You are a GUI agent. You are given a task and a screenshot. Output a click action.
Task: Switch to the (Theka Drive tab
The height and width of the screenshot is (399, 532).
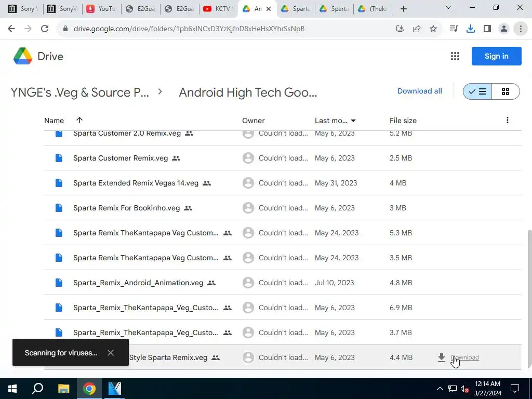(373, 9)
